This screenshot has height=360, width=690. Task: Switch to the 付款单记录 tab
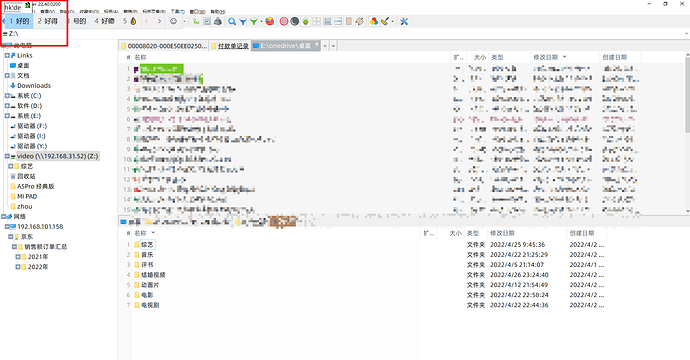[230, 46]
